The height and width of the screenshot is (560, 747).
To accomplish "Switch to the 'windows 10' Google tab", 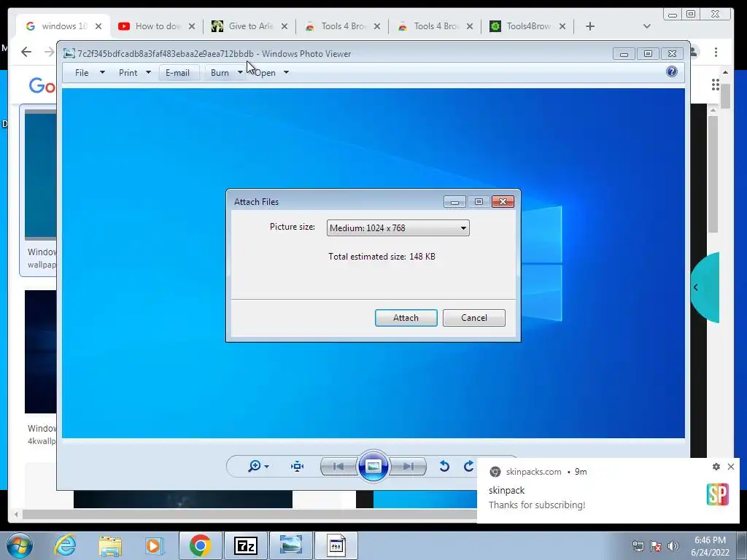I will (63, 26).
